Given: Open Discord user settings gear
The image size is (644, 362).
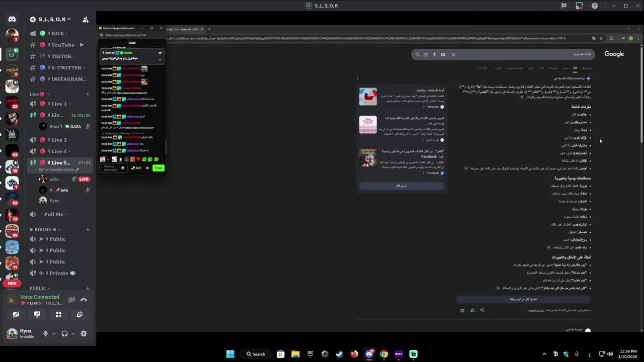Looking at the screenshot, I should point(84,333).
